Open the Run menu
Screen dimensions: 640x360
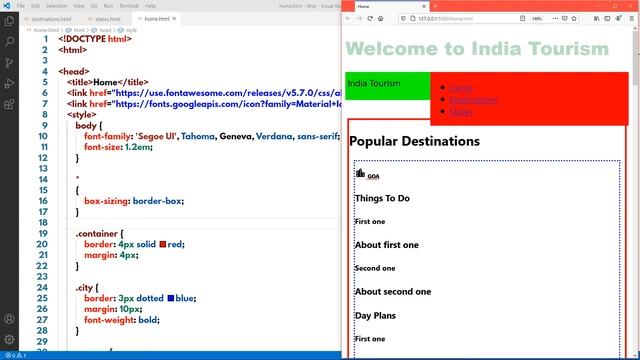point(108,6)
